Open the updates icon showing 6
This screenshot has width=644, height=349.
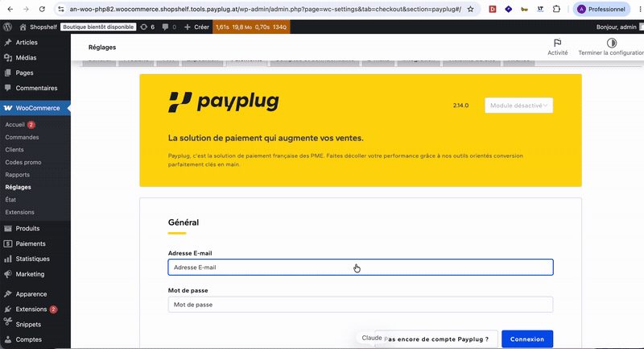point(147,27)
